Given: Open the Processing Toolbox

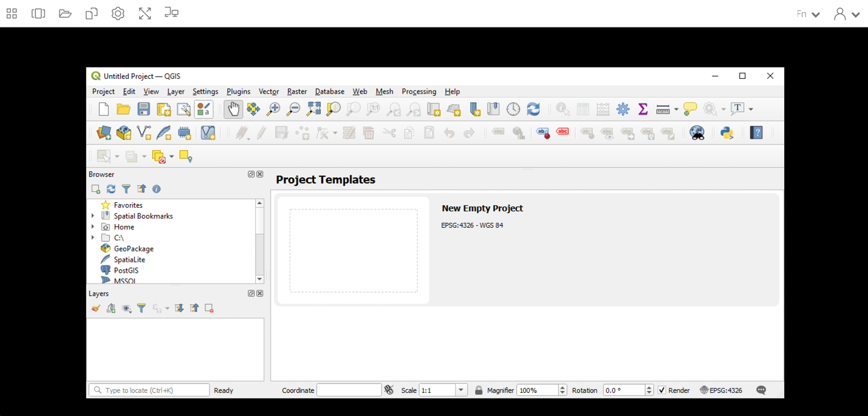Looking at the screenshot, I should (x=623, y=109).
